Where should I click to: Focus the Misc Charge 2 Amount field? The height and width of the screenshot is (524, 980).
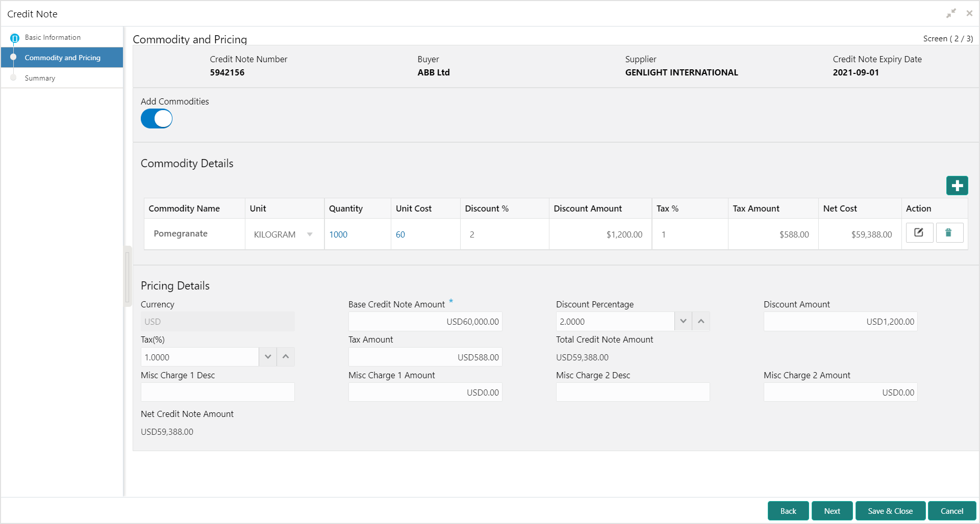point(841,392)
